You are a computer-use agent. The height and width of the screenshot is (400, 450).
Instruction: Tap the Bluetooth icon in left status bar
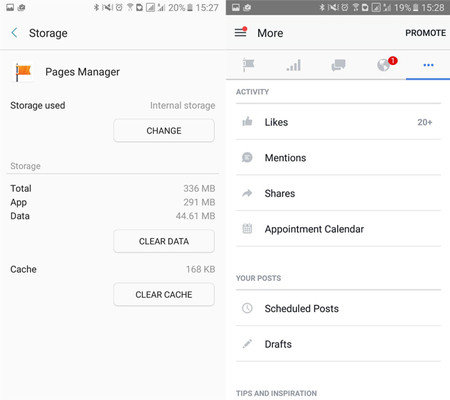(x=96, y=7)
